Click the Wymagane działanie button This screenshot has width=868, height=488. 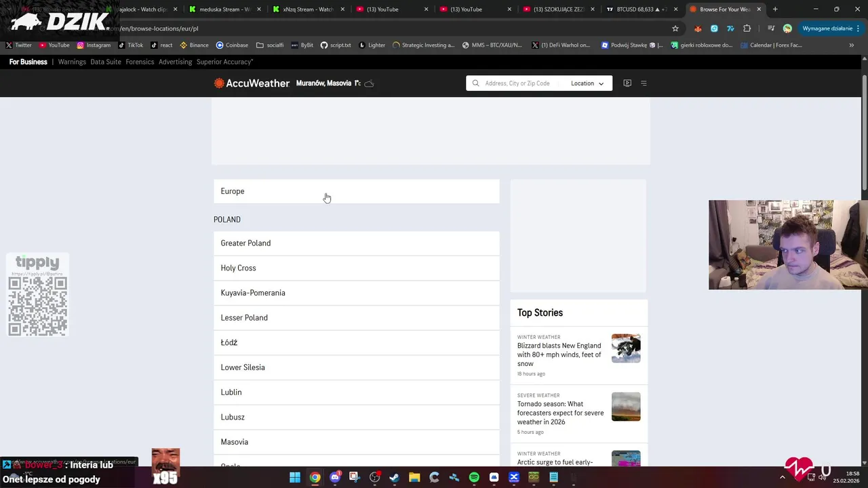(x=831, y=28)
